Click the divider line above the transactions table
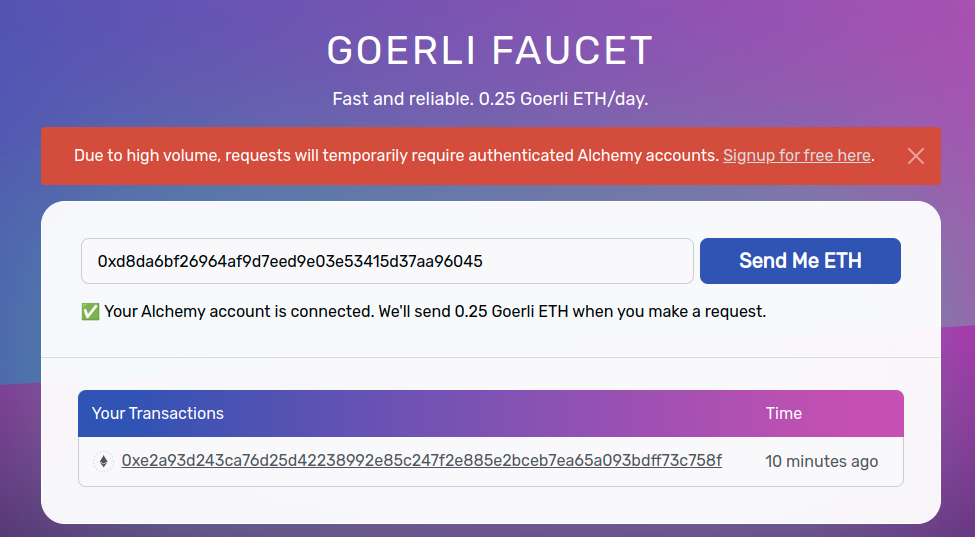Viewport: 975px width, 537px height. coord(490,357)
